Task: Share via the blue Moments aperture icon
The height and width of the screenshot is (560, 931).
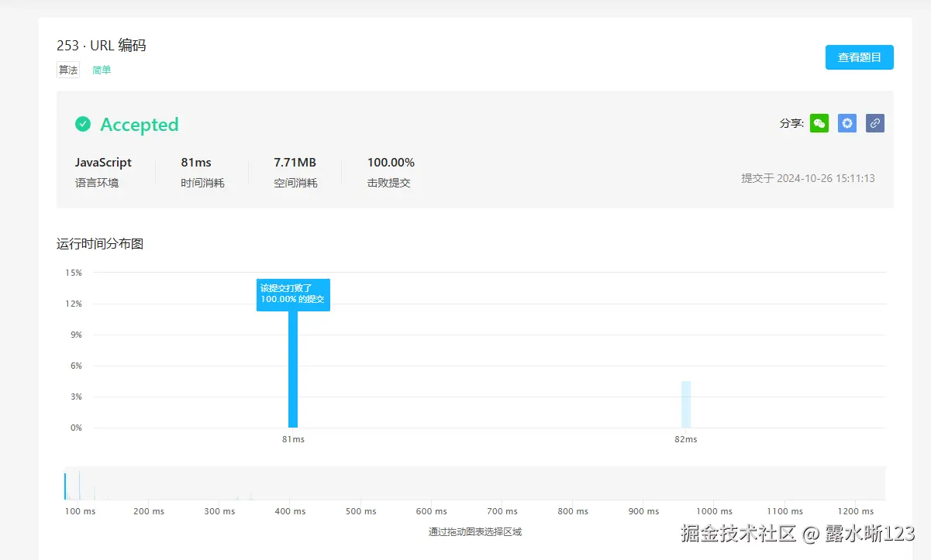Action: [847, 123]
